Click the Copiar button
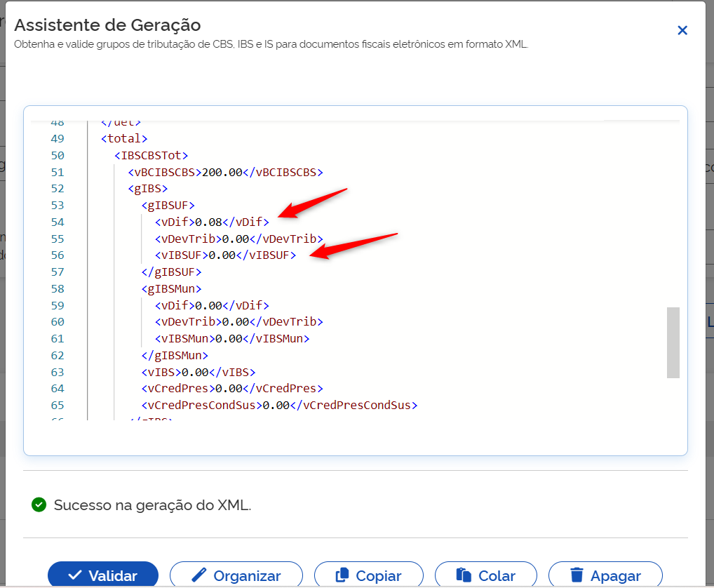 [x=369, y=575]
